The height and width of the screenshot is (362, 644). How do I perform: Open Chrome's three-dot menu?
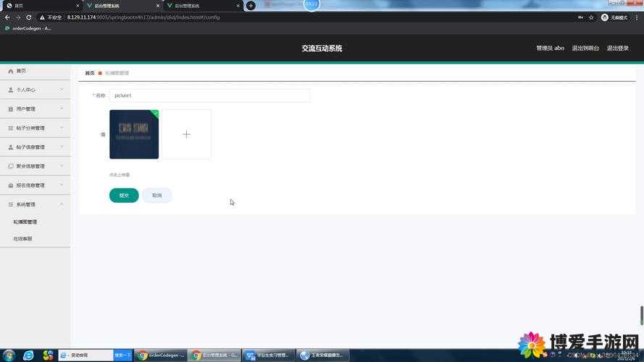coord(637,17)
